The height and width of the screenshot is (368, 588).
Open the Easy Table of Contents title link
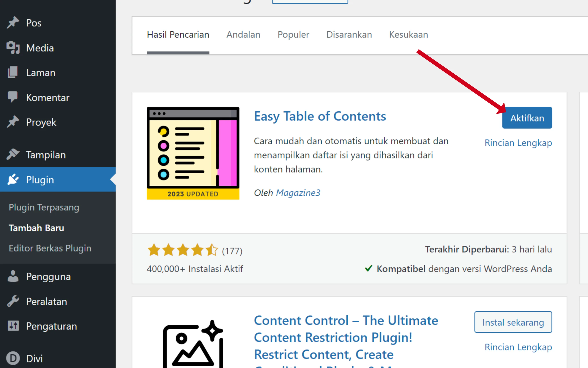click(x=320, y=116)
